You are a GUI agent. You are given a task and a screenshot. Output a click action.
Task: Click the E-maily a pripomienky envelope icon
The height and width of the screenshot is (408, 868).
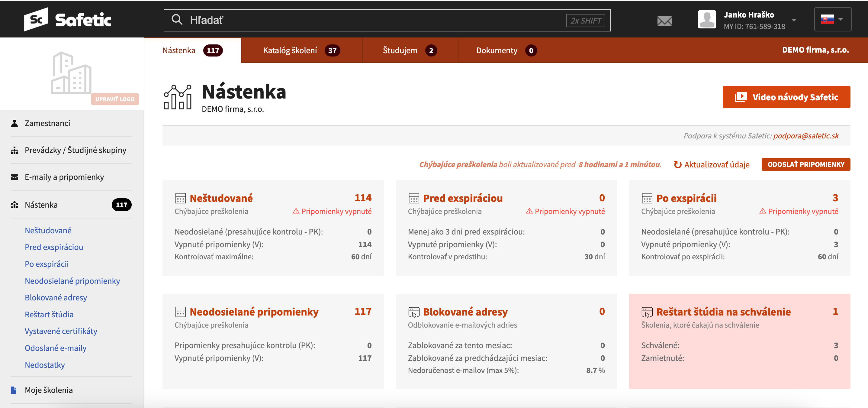[x=14, y=177]
